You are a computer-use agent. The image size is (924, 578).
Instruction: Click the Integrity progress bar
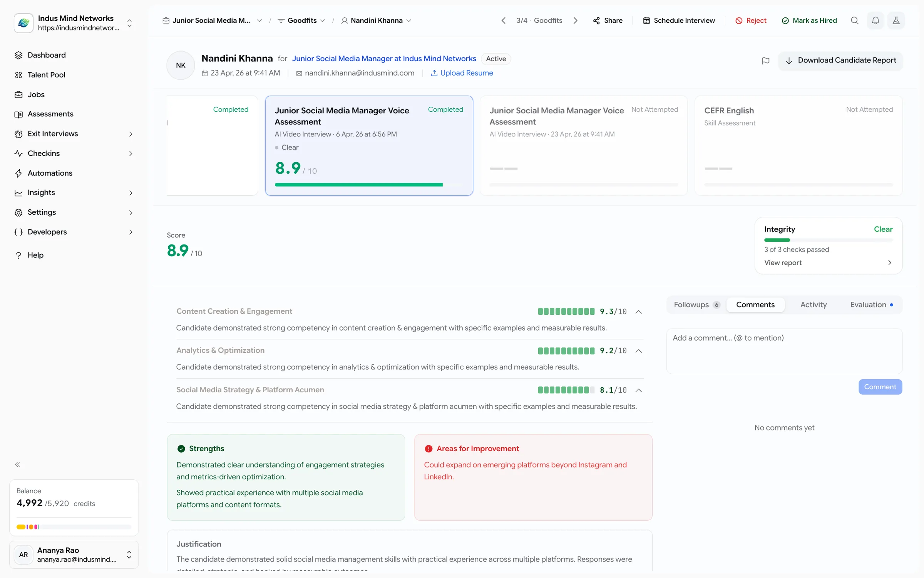point(828,240)
